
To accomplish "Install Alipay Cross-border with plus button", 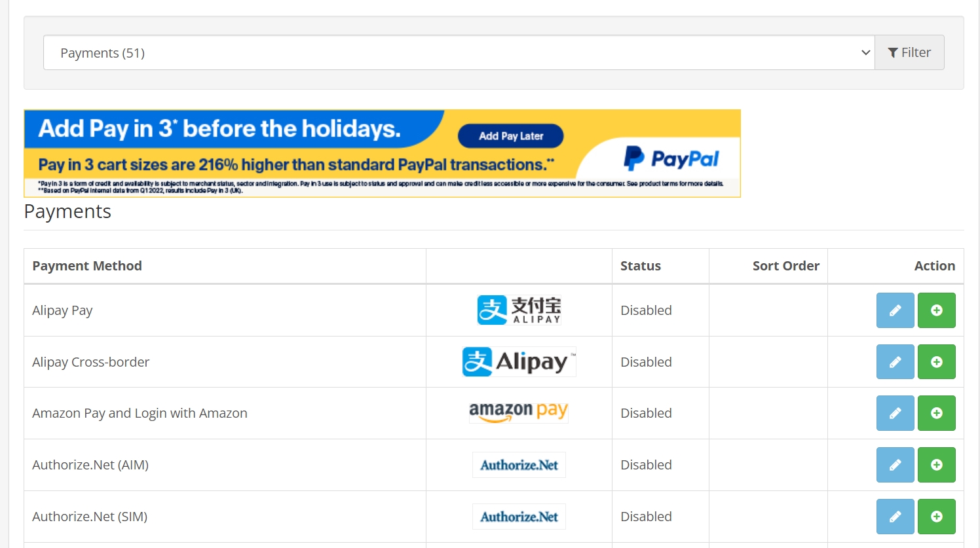I will point(936,362).
